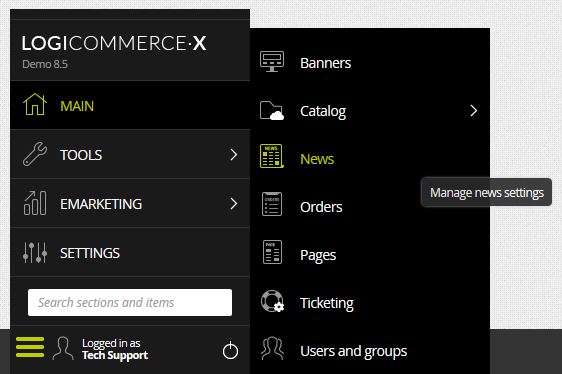Expand the EMARKETING submenu chevron
The height and width of the screenshot is (374, 562).
pos(234,203)
